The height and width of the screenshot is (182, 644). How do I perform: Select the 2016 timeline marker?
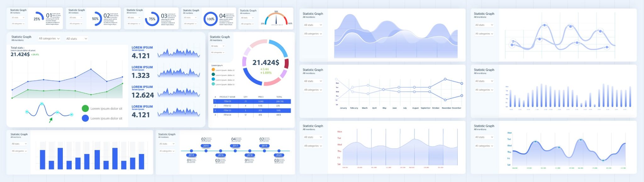click(221, 155)
